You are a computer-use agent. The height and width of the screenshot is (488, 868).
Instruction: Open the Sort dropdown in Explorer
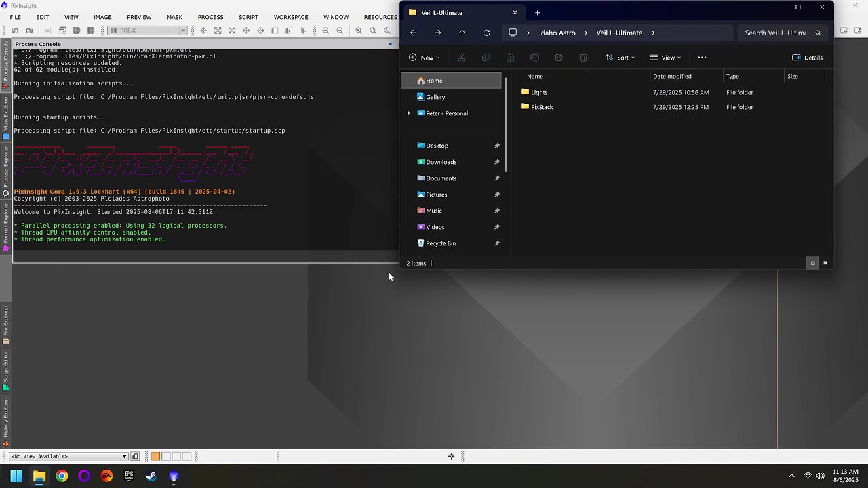tap(620, 58)
